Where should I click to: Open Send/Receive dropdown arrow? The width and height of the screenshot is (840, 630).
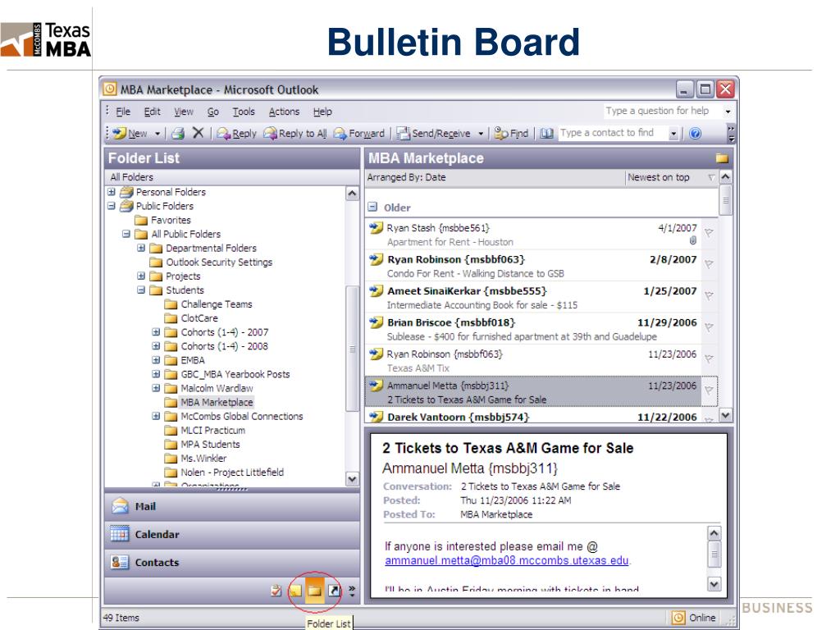481,134
